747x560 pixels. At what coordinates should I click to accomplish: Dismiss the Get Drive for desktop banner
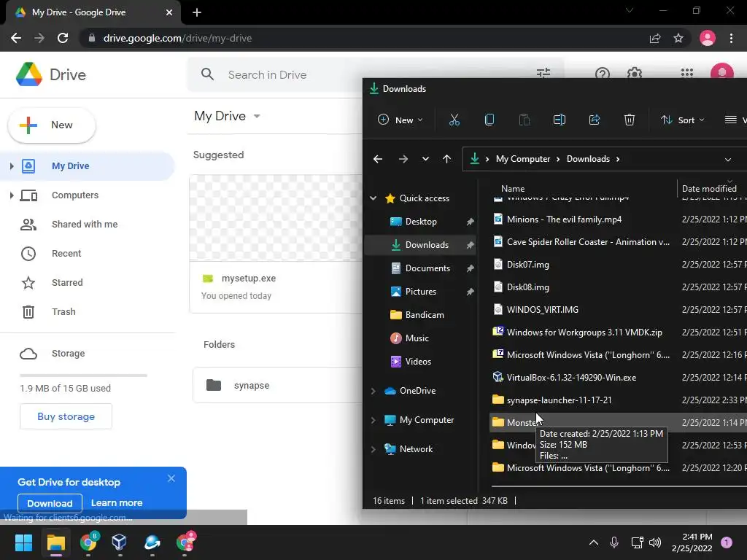[171, 478]
